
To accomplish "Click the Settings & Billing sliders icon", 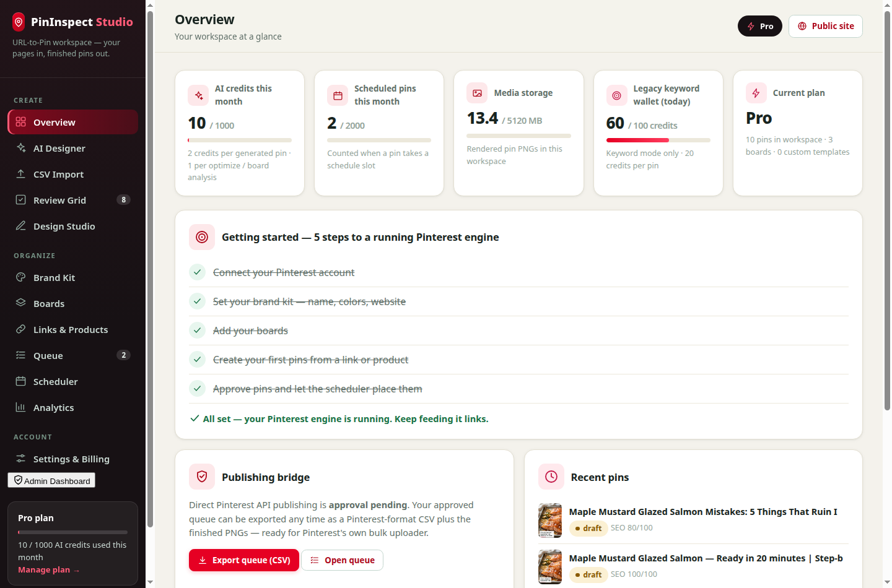I will [21, 459].
